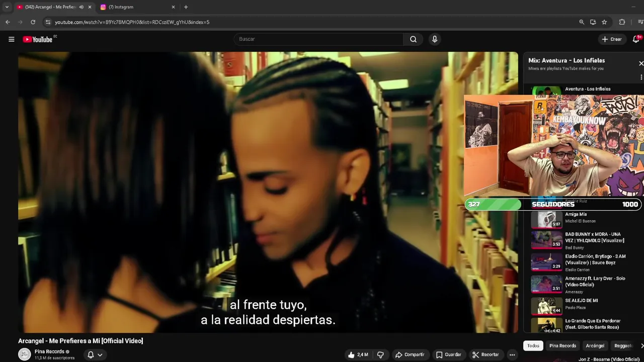Open the Mix playlist three-dot options
The width and height of the screenshot is (644, 362).
pos(641,77)
